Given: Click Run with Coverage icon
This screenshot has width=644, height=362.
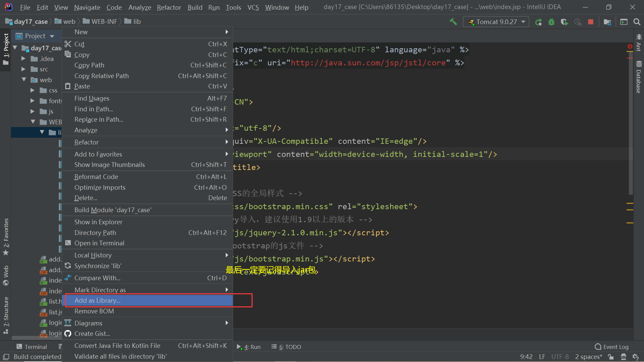Looking at the screenshot, I should tap(564, 22).
